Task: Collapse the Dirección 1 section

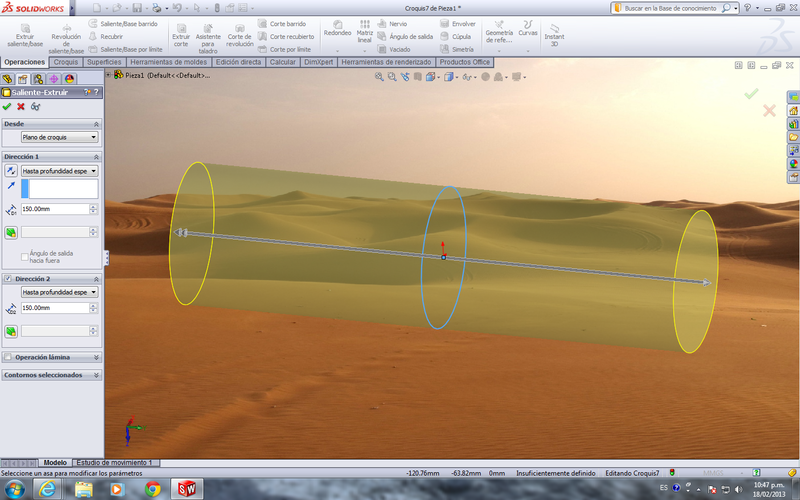Action: (96, 157)
